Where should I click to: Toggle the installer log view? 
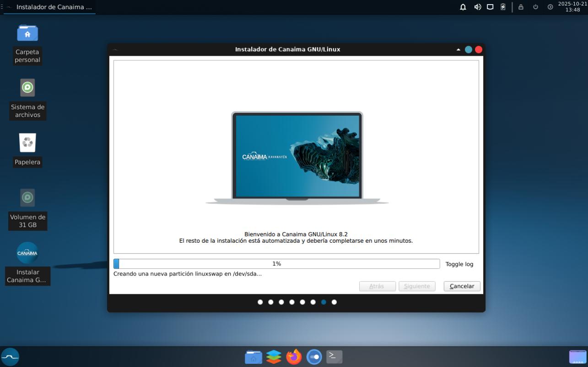pos(459,264)
